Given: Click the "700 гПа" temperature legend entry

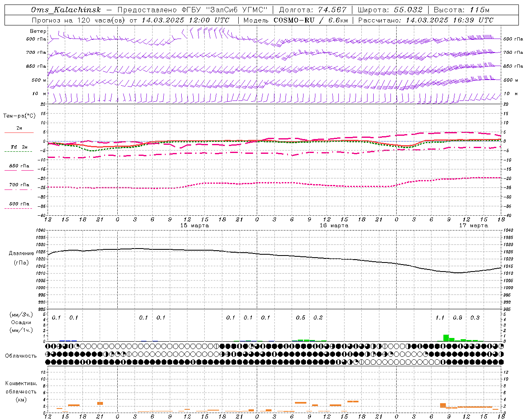Looking at the screenshot, I should click(19, 185).
